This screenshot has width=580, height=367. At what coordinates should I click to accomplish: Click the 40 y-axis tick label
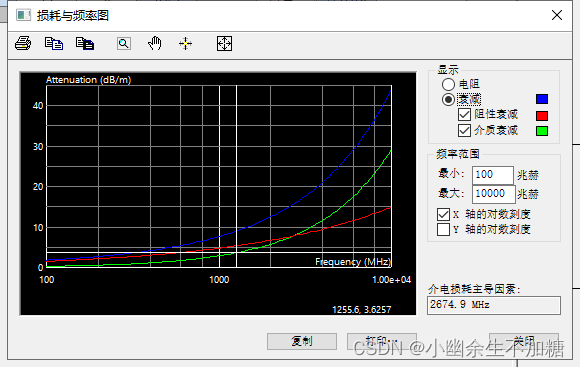click(x=38, y=106)
